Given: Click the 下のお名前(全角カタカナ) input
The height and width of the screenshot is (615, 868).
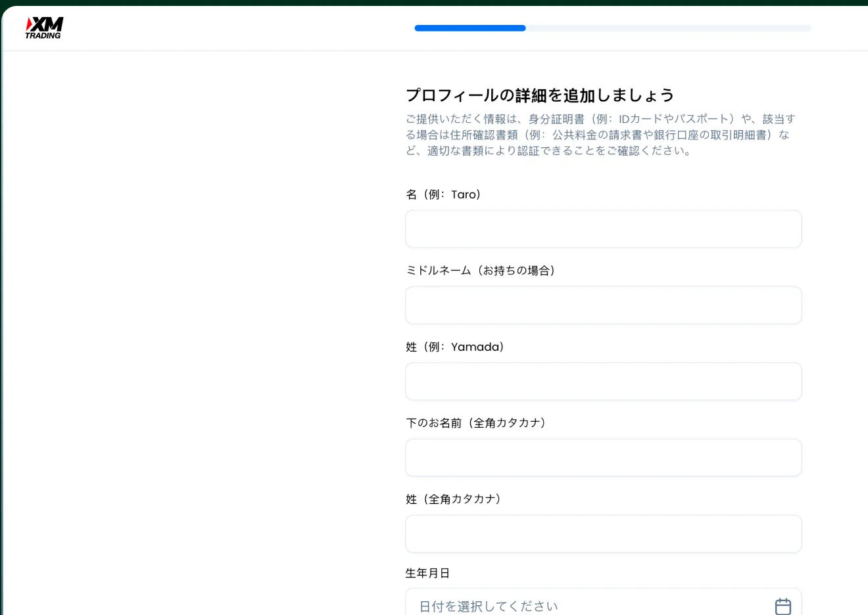Looking at the screenshot, I should click(603, 457).
